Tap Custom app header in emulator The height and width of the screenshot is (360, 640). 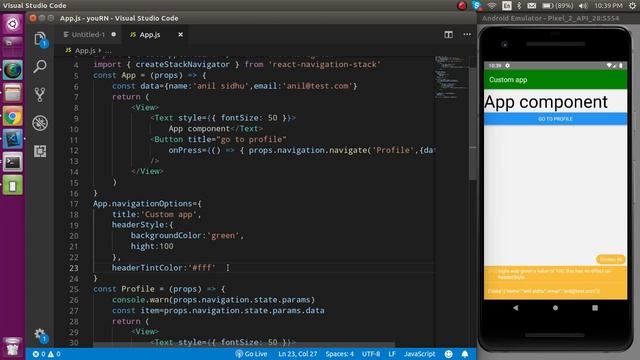point(555,80)
